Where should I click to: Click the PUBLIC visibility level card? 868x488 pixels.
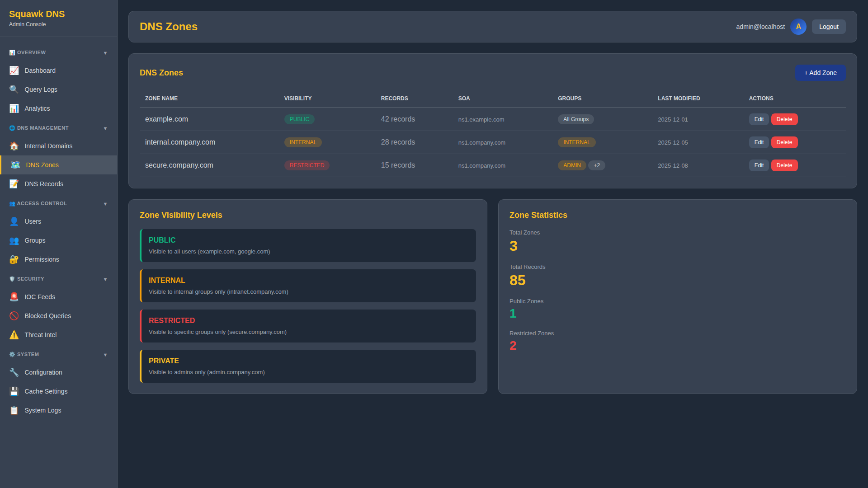(308, 245)
